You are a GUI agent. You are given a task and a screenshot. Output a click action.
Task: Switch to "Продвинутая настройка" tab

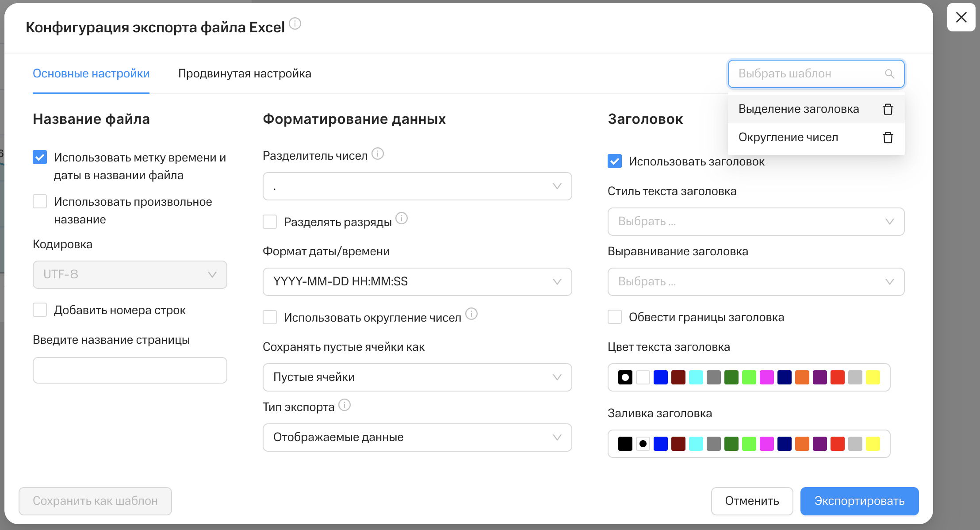(x=245, y=73)
